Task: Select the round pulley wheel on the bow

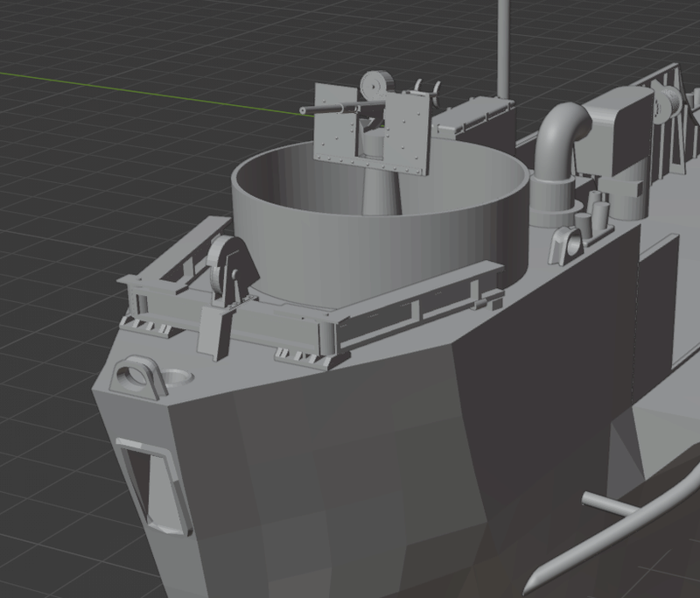Action: (222, 264)
